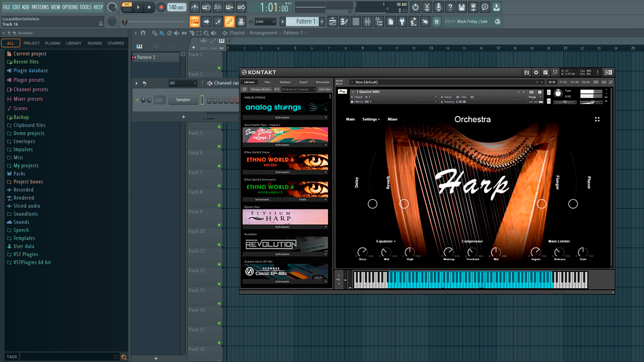Select Pattern 1 in the picker
The height and width of the screenshot is (362, 644).
156,57
